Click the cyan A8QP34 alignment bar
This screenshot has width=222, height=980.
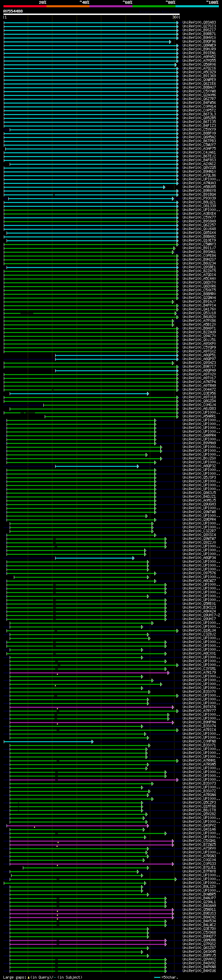point(95,558)
